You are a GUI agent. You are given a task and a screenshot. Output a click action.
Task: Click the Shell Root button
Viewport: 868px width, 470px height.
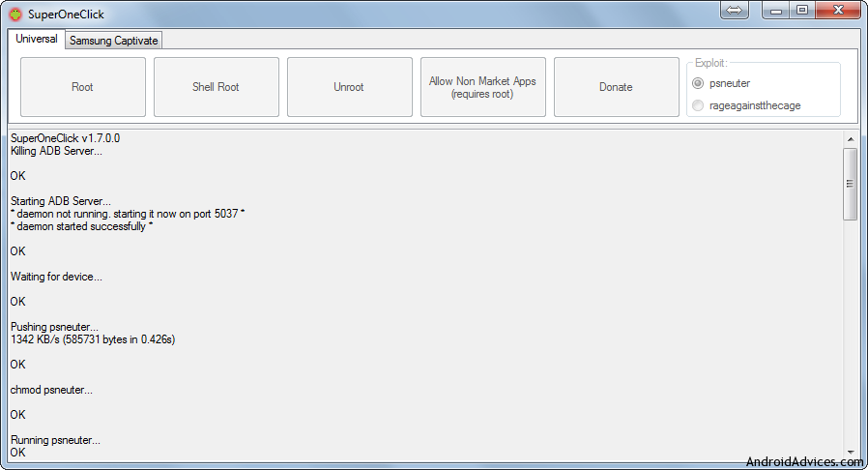pyautogui.click(x=217, y=87)
